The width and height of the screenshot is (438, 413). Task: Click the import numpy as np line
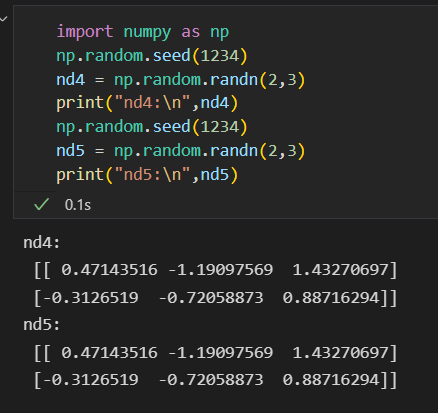pos(143,32)
